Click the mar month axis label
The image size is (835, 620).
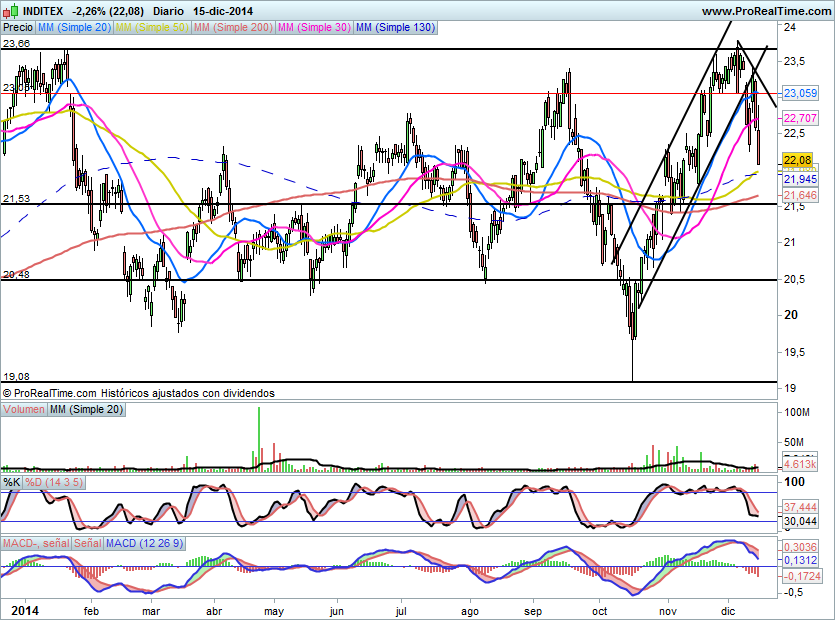point(151,611)
